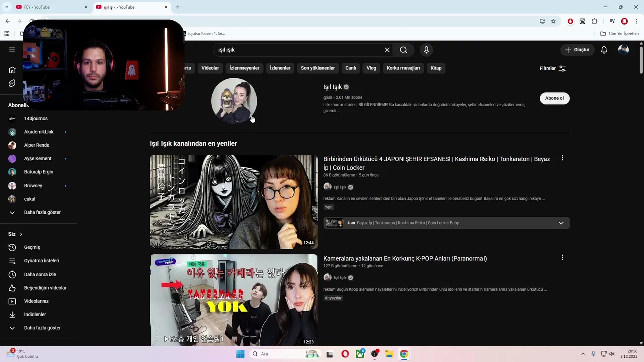644x362 pixels.
Task: Open Tüm Yer İşaretleri bookmarks folder
Action: click(x=620, y=34)
